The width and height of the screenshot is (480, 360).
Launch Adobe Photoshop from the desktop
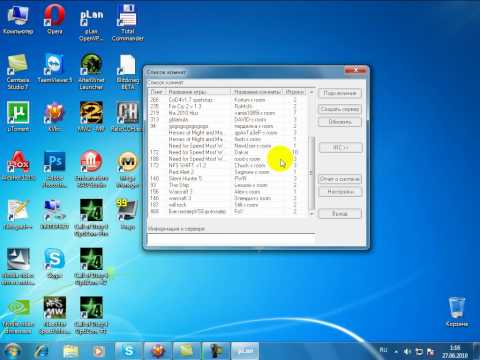(54, 169)
